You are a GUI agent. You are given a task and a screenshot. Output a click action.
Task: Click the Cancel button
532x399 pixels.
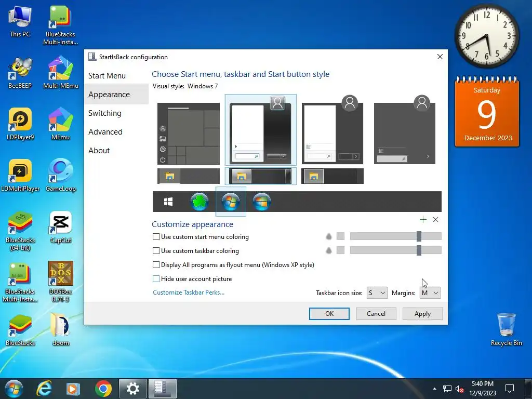376,314
